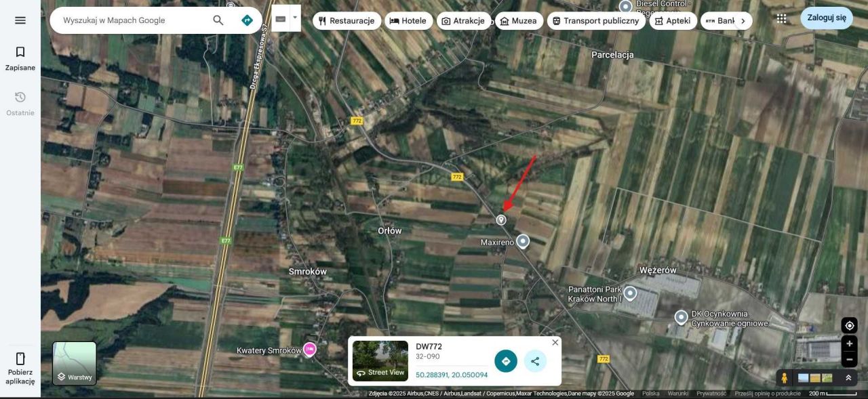Image resolution: width=868 pixels, height=399 pixels.
Task: Filter by Apteki category
Action: 673,21
